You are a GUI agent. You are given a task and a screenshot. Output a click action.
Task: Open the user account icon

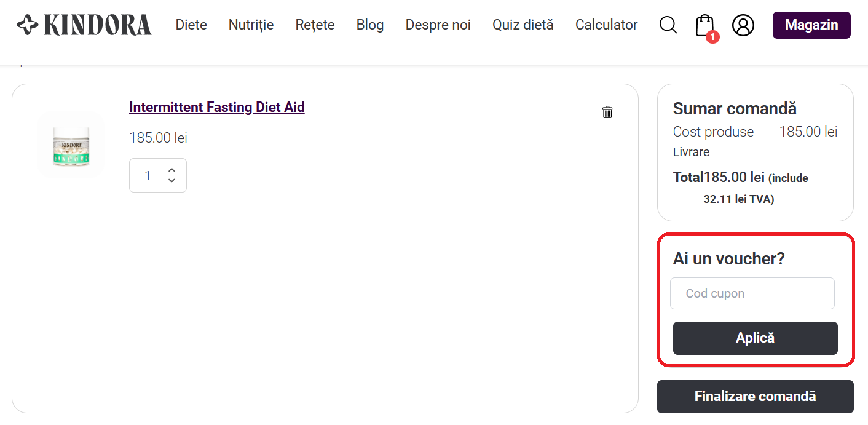[x=743, y=25]
